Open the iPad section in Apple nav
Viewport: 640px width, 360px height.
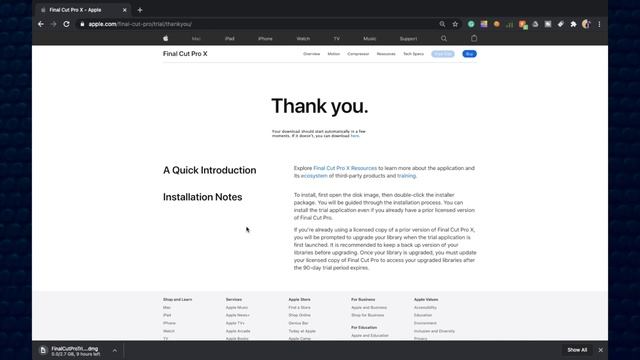[230, 39]
